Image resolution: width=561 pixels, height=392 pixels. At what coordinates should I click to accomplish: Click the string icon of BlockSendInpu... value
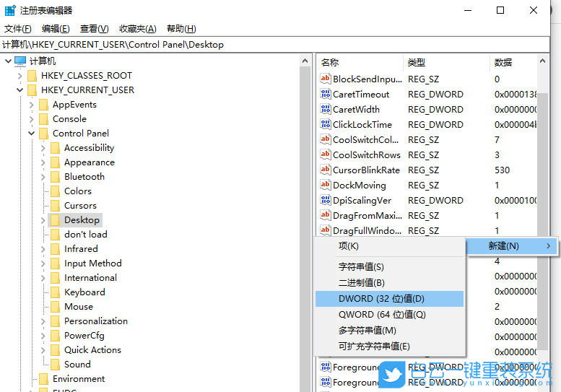(x=325, y=79)
